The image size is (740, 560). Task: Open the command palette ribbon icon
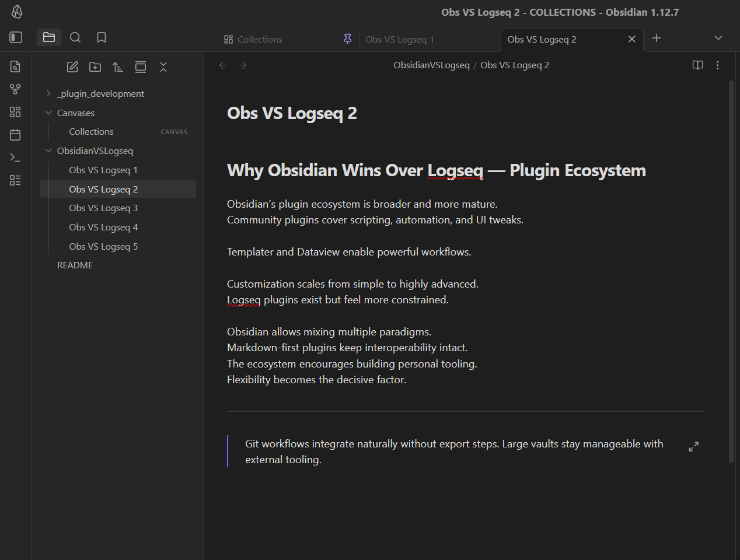click(15, 157)
